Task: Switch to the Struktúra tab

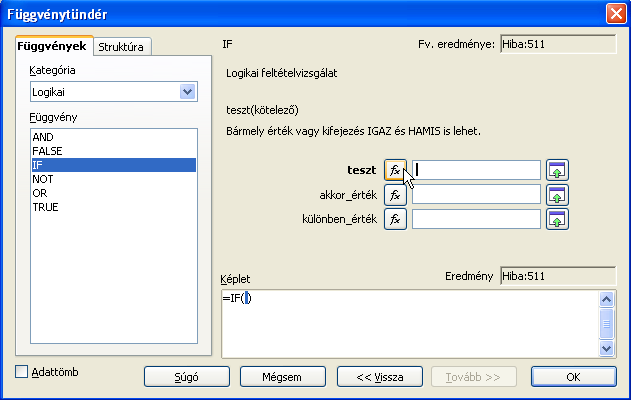Action: point(122,47)
